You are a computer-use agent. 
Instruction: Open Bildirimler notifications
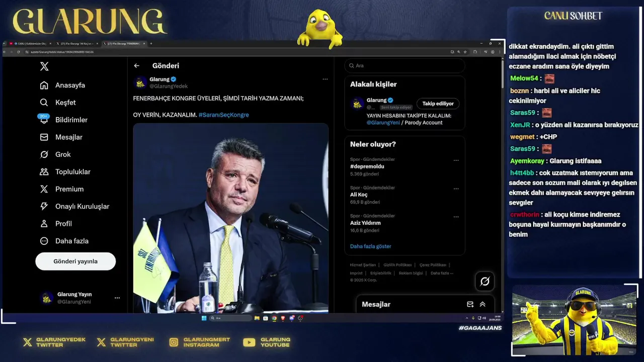point(64,120)
